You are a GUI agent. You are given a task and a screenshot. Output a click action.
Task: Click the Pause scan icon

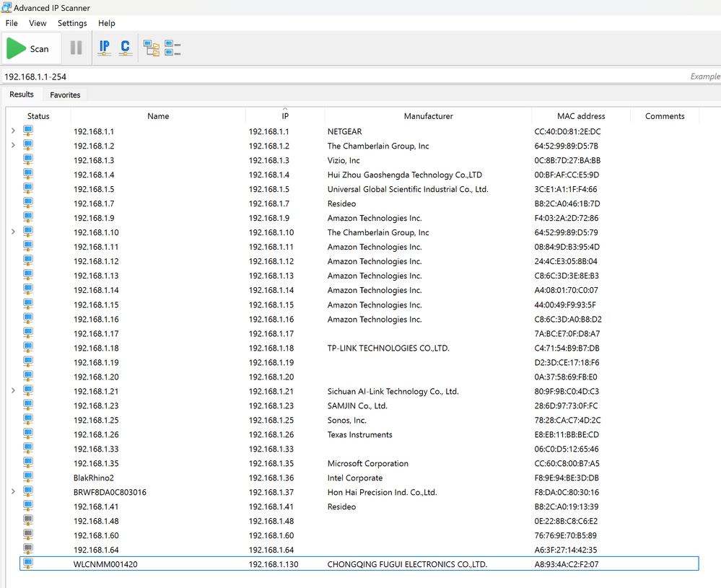click(76, 48)
